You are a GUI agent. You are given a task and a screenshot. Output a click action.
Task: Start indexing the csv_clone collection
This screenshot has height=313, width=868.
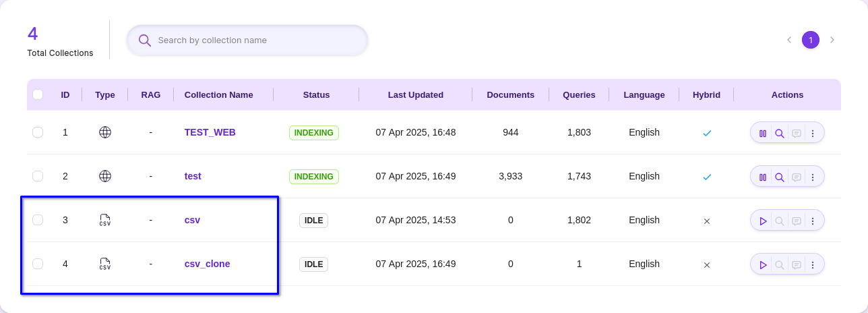(x=763, y=265)
